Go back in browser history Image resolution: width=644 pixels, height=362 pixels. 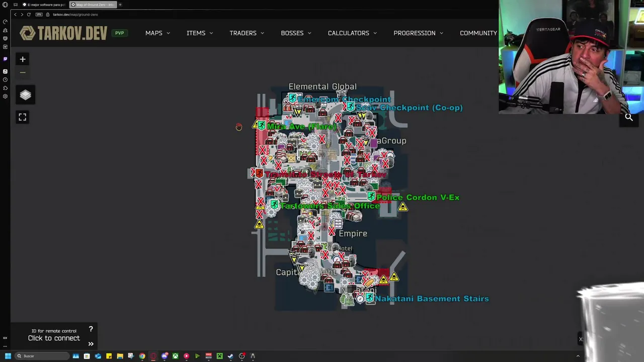coord(15,15)
